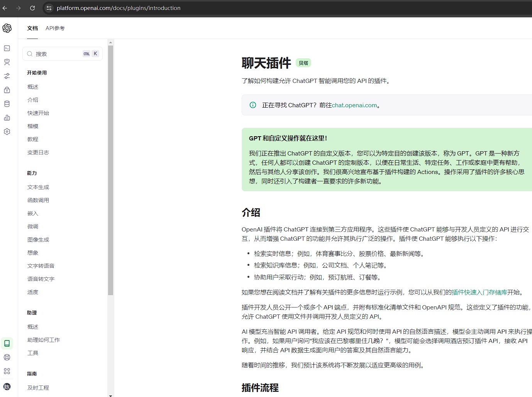Open the Storage database icon
Image resolution: width=532 pixels, height=397 pixels.
(7, 104)
